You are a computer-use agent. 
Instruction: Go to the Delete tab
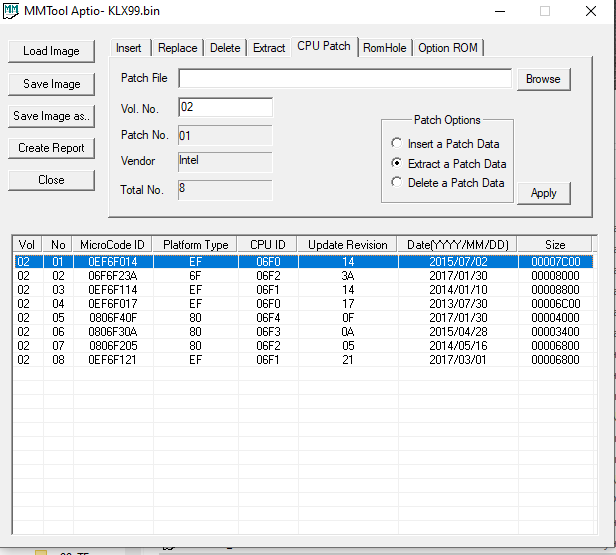225,48
